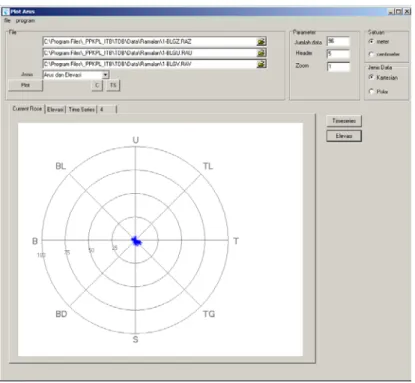Image resolution: width=415 pixels, height=383 pixels.
Task: Click the 75 radius label on rose
Action: click(67, 253)
